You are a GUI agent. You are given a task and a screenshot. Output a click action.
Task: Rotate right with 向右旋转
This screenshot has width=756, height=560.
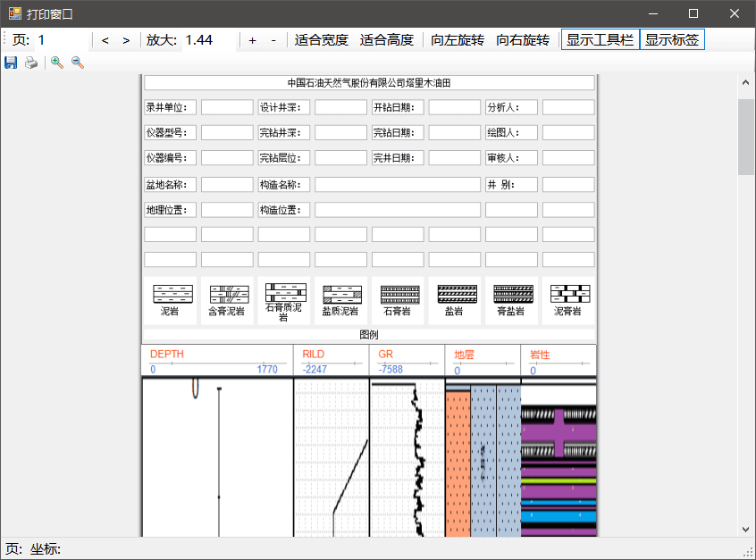point(523,40)
